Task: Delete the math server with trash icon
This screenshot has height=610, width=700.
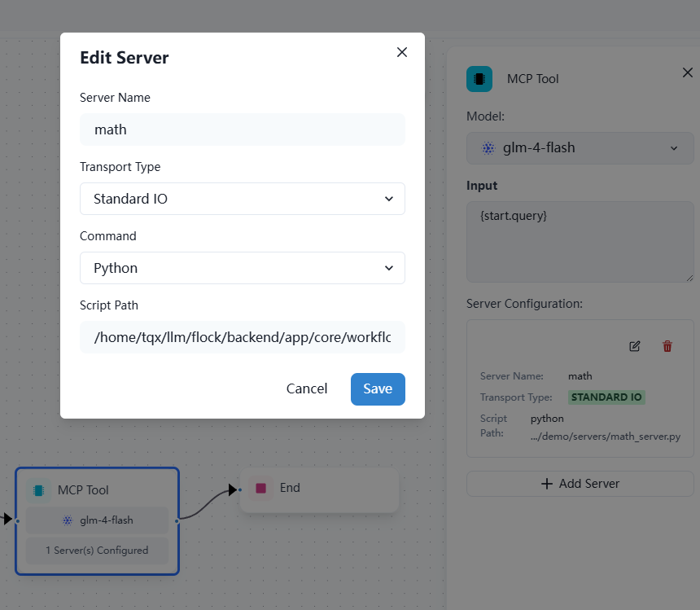Action: pyautogui.click(x=667, y=346)
